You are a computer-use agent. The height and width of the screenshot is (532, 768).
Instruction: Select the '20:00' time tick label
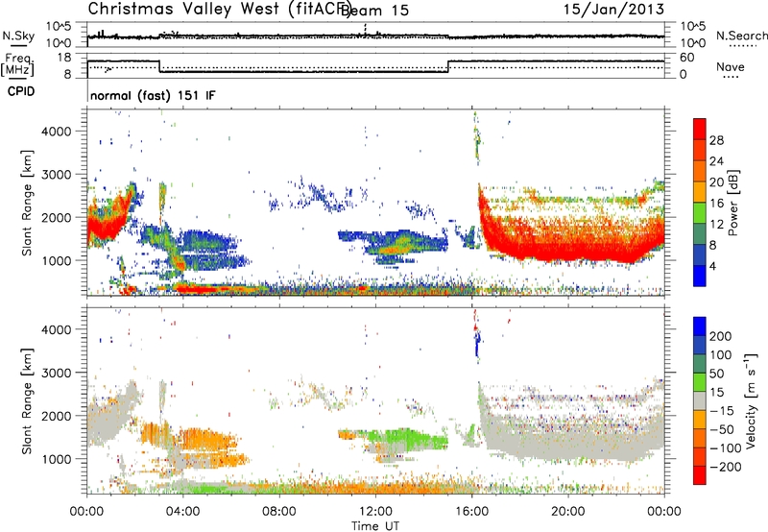(567, 512)
